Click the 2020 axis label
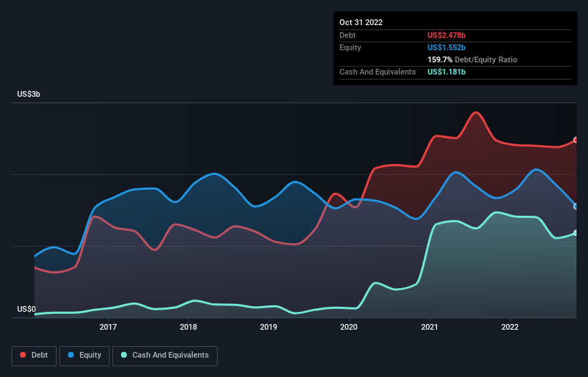Image resolution: width=588 pixels, height=377 pixels. pyautogui.click(x=349, y=327)
